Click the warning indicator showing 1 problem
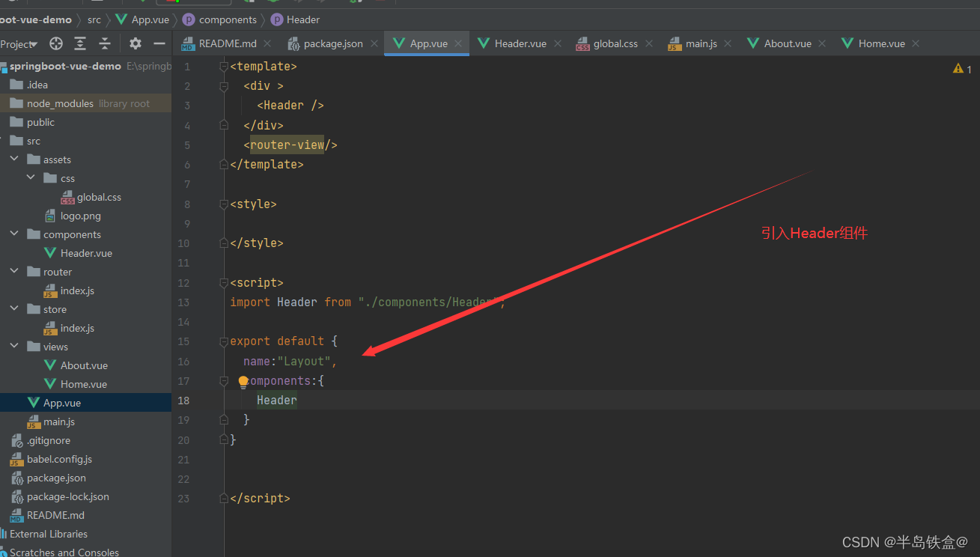The image size is (980, 557). pos(962,69)
